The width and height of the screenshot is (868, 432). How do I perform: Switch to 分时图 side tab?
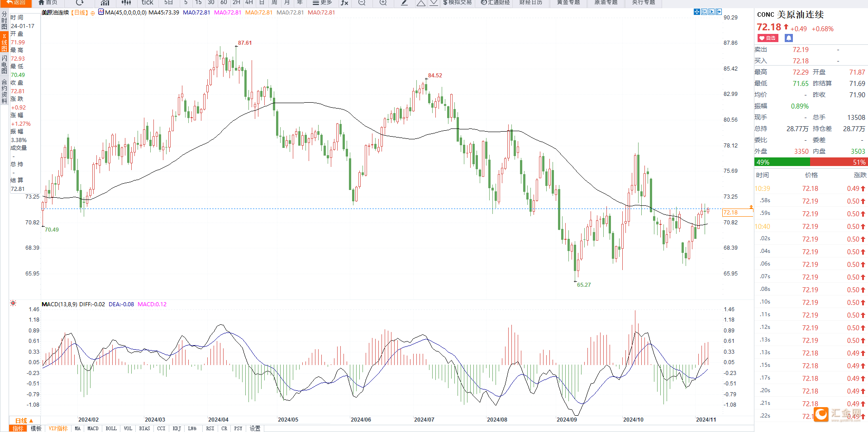pos(4,20)
